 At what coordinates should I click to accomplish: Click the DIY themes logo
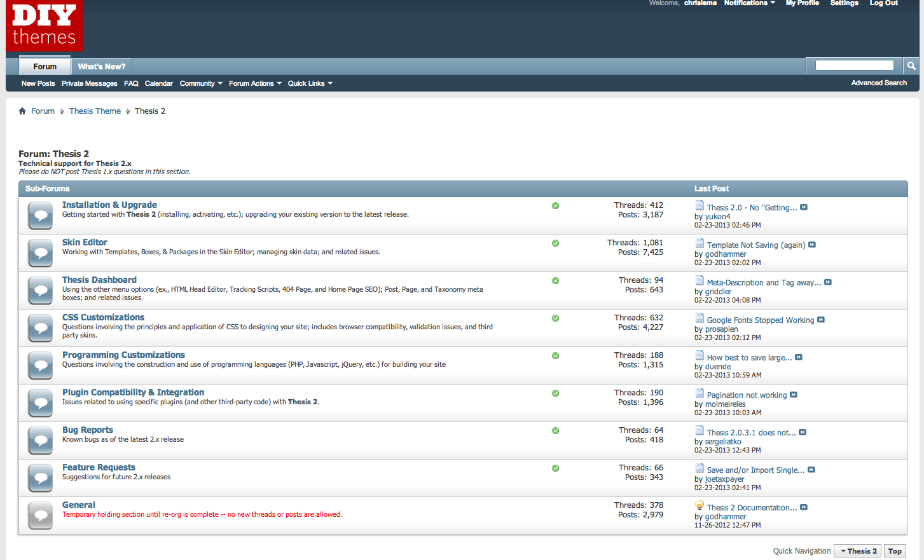coord(44,25)
